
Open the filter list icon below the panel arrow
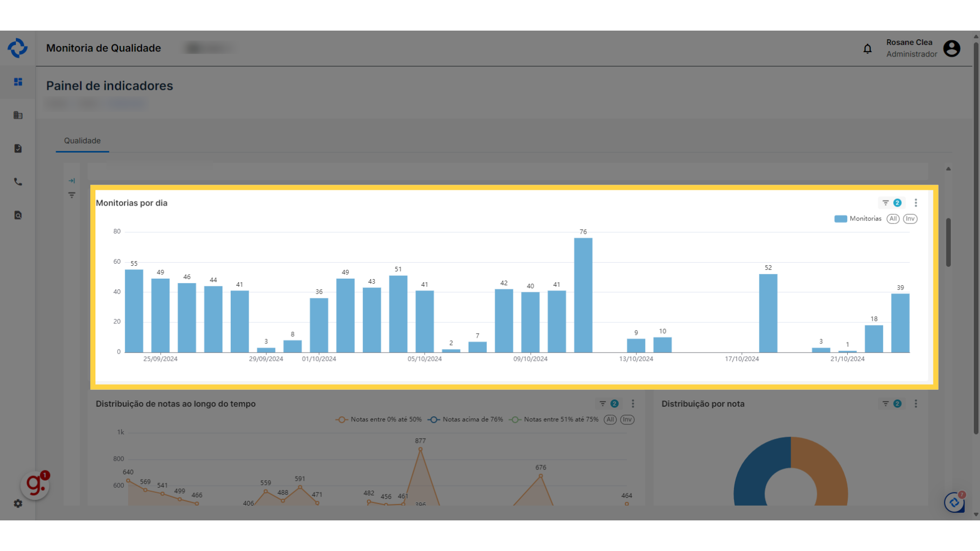(72, 195)
